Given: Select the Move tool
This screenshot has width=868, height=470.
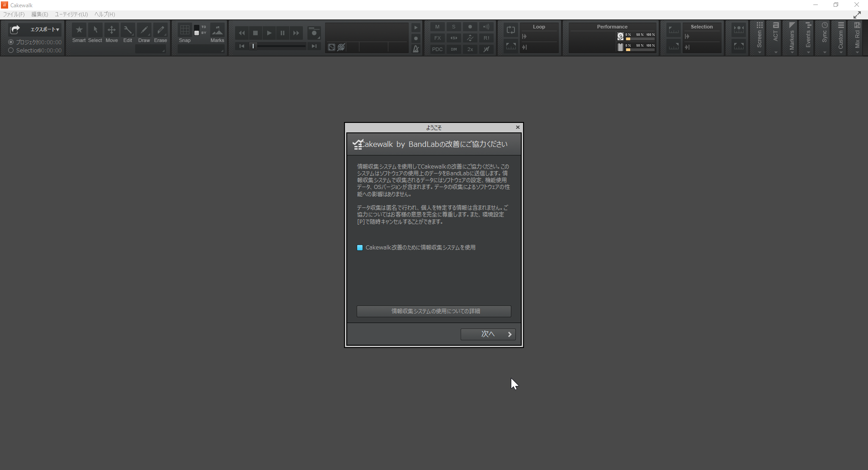Looking at the screenshot, I should [x=112, y=30].
